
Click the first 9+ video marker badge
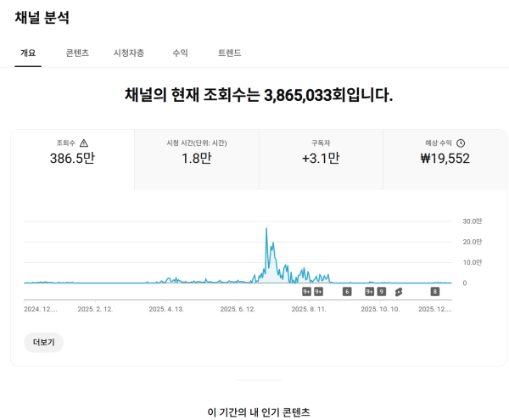[306, 291]
